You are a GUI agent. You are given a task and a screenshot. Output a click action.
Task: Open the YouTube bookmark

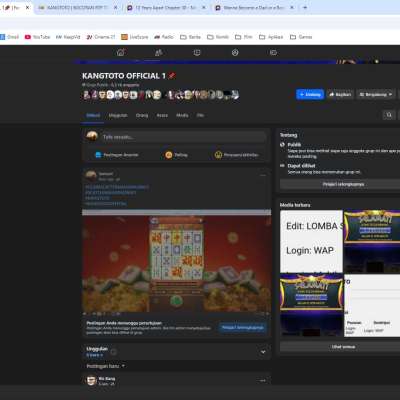pyautogui.click(x=38, y=37)
